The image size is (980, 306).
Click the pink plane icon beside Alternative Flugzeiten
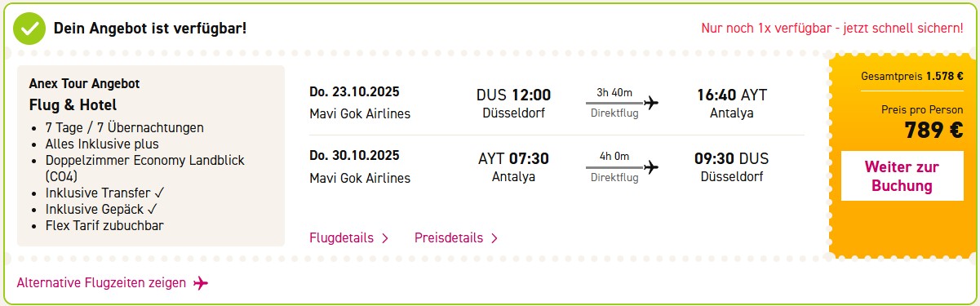point(201,283)
